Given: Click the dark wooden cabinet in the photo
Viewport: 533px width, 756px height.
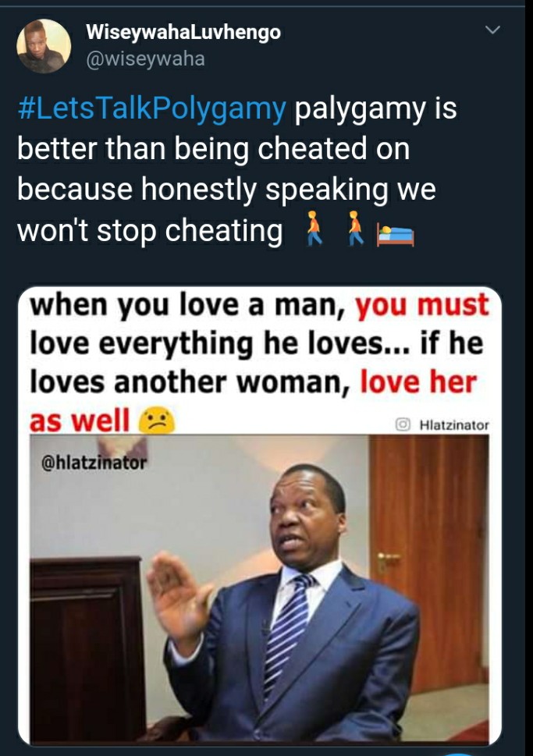Looking at the screenshot, I should (x=87, y=648).
